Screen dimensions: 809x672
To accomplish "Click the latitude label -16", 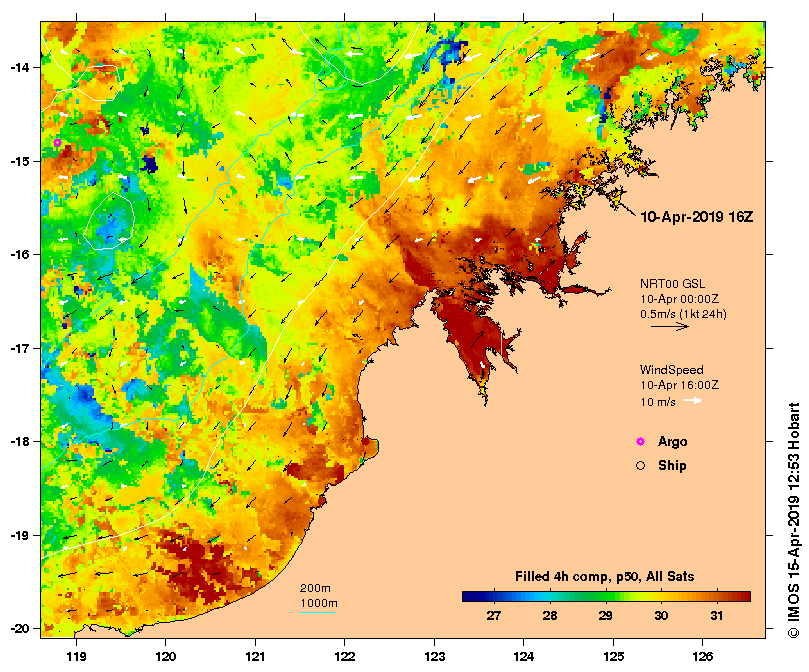I will [20, 254].
